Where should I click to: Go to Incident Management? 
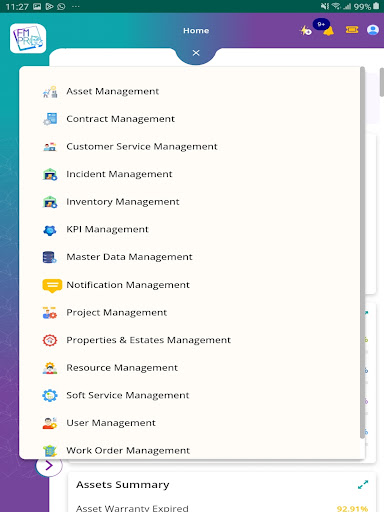coord(119,174)
